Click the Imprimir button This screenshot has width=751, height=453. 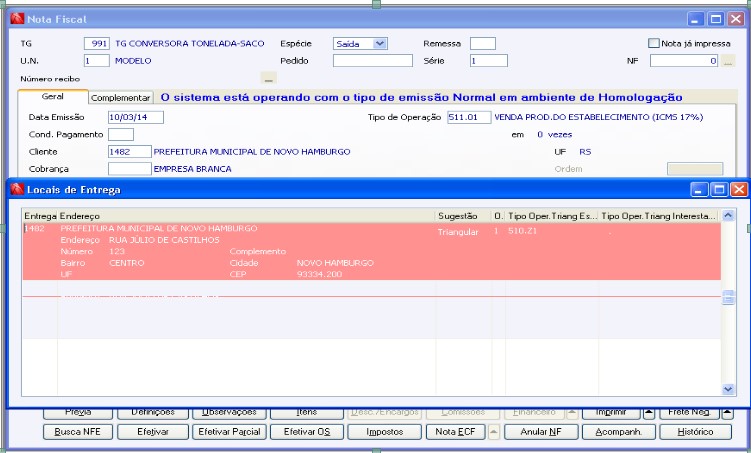pyautogui.click(x=611, y=413)
